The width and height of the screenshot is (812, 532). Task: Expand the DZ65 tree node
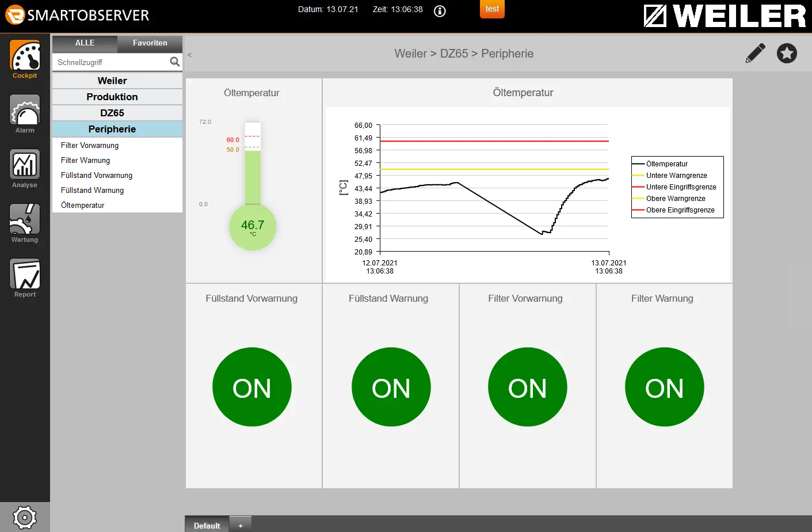tap(112, 113)
